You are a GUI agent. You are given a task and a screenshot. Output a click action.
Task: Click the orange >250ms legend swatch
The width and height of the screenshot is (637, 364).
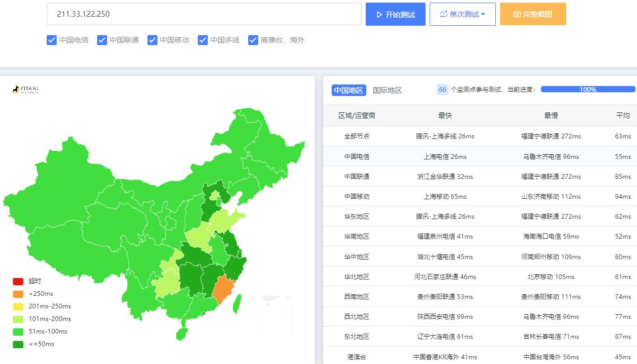(x=18, y=294)
